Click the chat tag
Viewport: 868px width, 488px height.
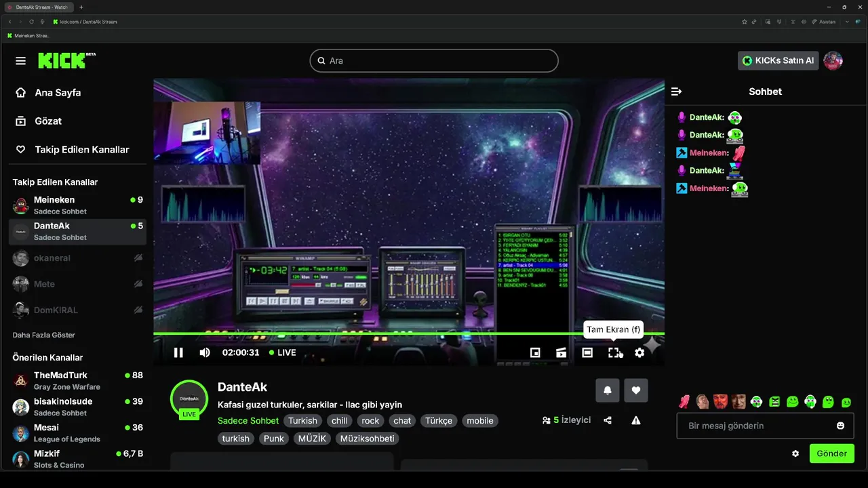pyautogui.click(x=402, y=421)
